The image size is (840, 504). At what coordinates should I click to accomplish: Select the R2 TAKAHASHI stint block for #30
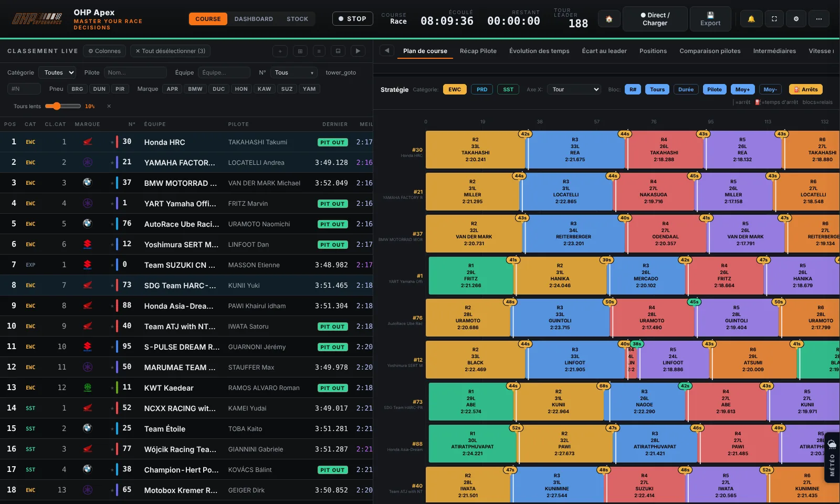click(x=475, y=150)
